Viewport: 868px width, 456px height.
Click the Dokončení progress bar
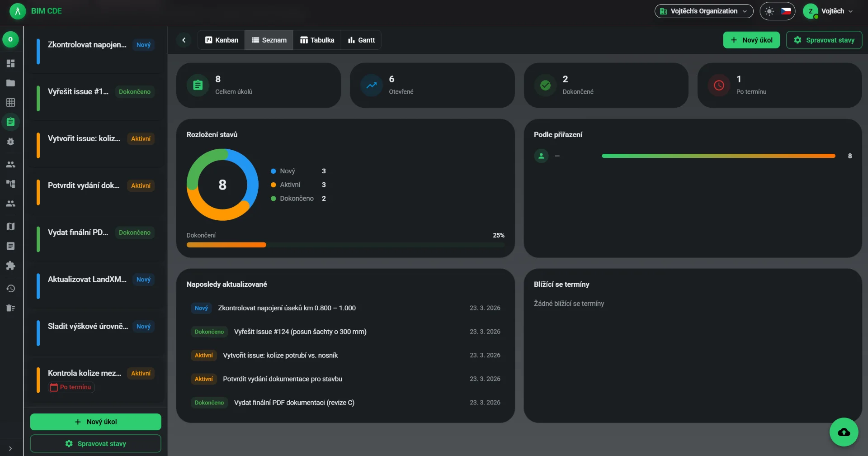345,245
